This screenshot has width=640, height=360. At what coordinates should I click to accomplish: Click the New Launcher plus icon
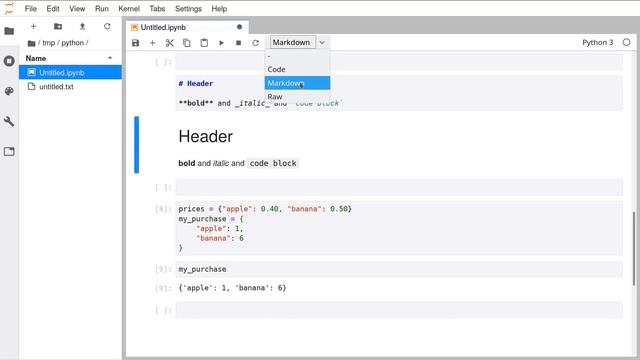pyautogui.click(x=33, y=27)
